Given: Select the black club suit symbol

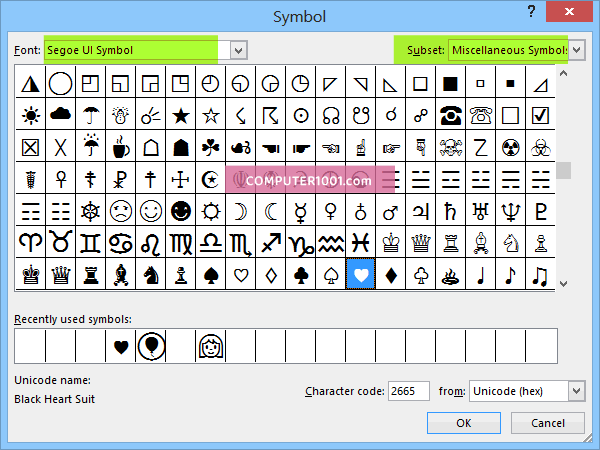Looking at the screenshot, I should pyautogui.click(x=300, y=275).
